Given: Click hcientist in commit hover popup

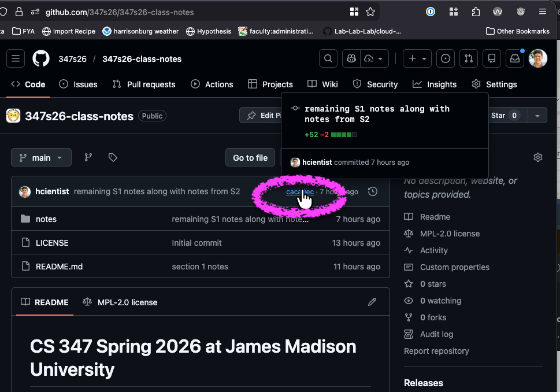Looking at the screenshot, I should (317, 162).
